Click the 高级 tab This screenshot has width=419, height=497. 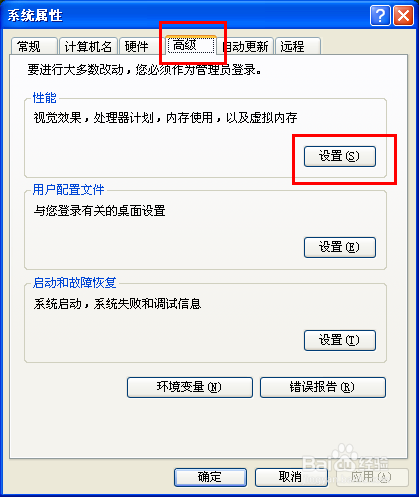click(x=191, y=45)
